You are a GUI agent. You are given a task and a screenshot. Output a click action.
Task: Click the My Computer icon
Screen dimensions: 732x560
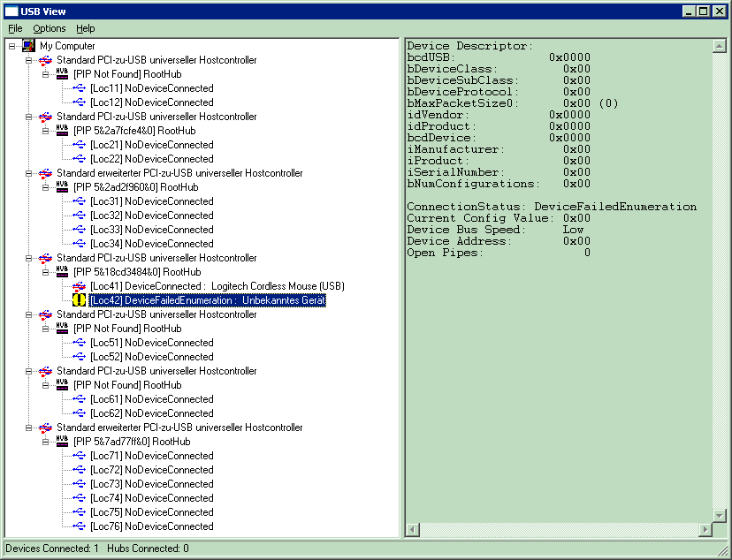click(28, 46)
